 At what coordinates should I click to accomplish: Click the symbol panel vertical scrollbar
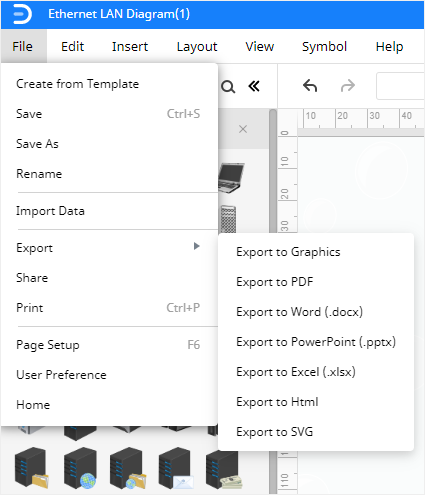click(x=273, y=170)
